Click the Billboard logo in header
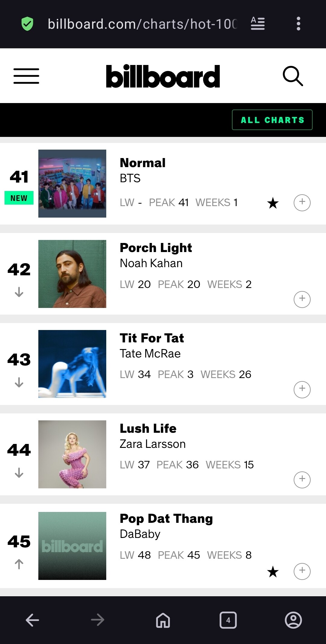 point(163,76)
